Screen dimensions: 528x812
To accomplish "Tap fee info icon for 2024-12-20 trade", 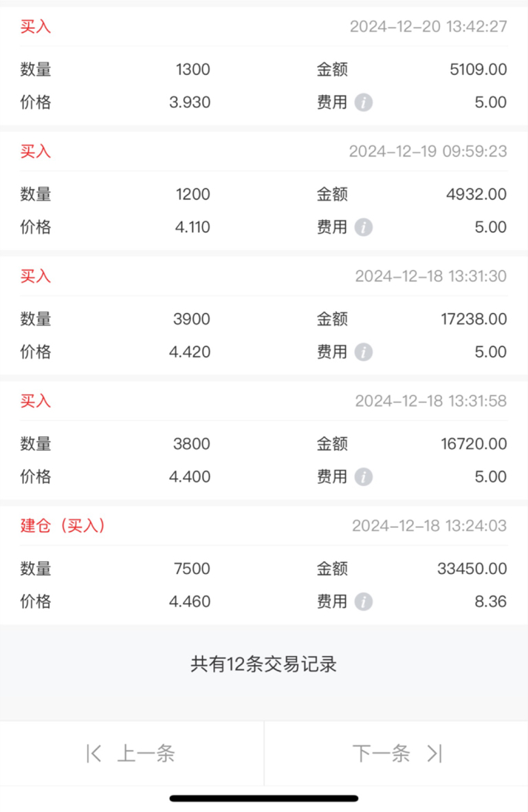I will [364, 102].
